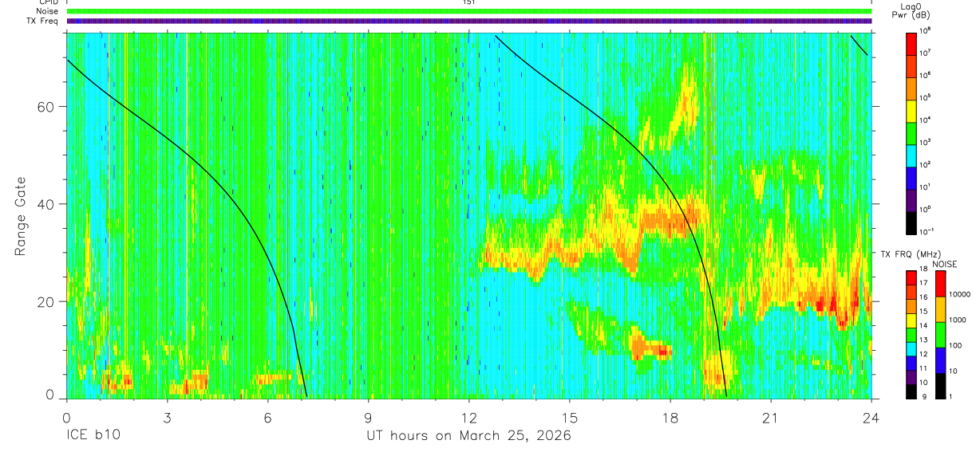Click the 21 tick label on UT hours axis
This screenshot has width=980, height=452.
click(771, 418)
